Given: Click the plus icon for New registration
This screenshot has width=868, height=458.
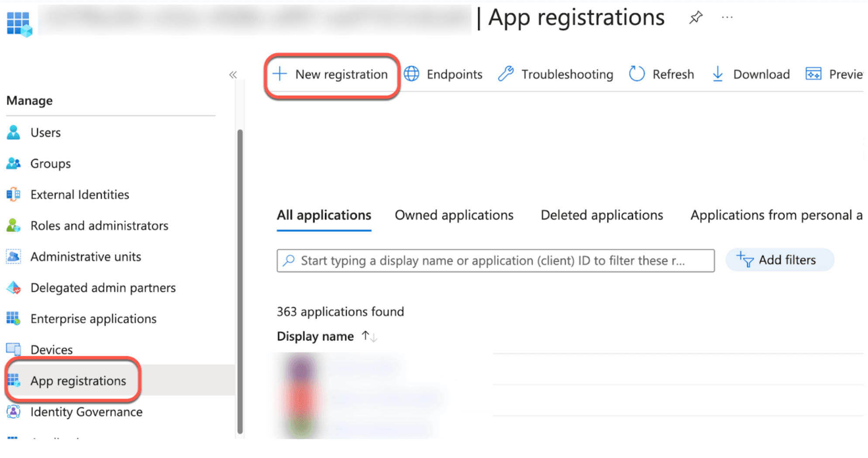Looking at the screenshot, I should (x=279, y=74).
